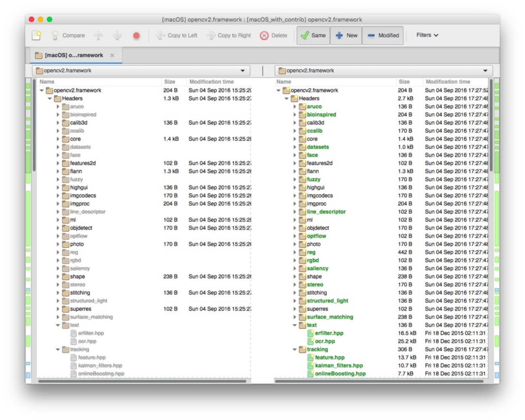The image size is (525, 420).
Task: Select erfilter.hpp in the right pane
Action: click(x=329, y=333)
